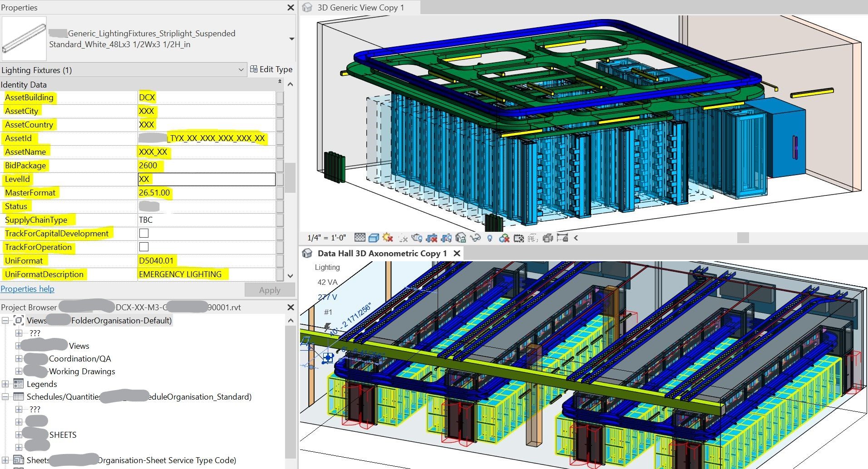Expand the Legends node
This screenshot has height=469, width=868.
coord(5,384)
